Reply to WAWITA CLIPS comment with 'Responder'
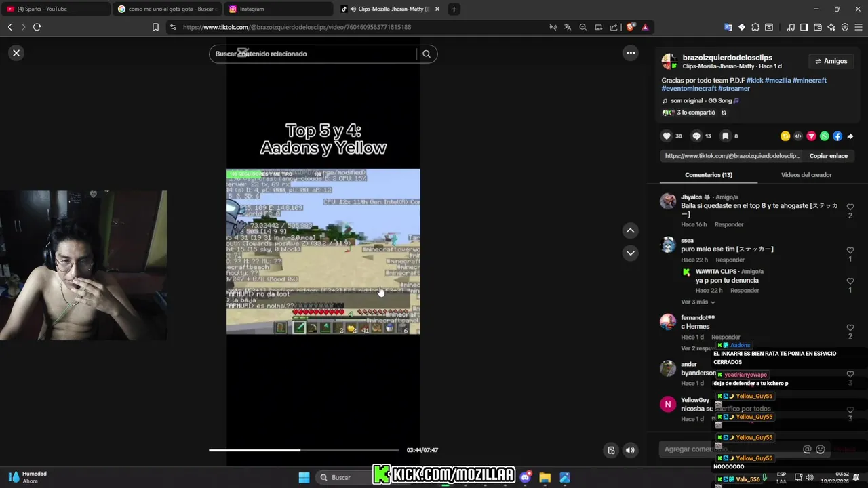Screen dimensions: 868x488 (x=745, y=291)
